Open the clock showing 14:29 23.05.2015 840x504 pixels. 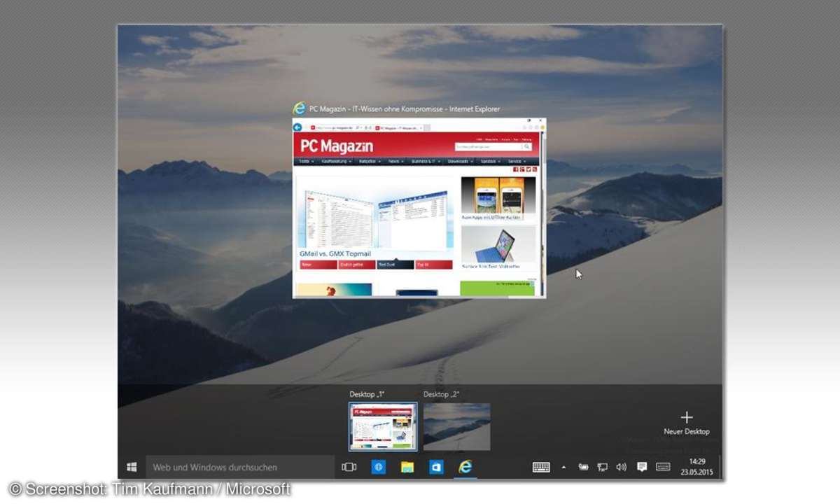(696, 467)
